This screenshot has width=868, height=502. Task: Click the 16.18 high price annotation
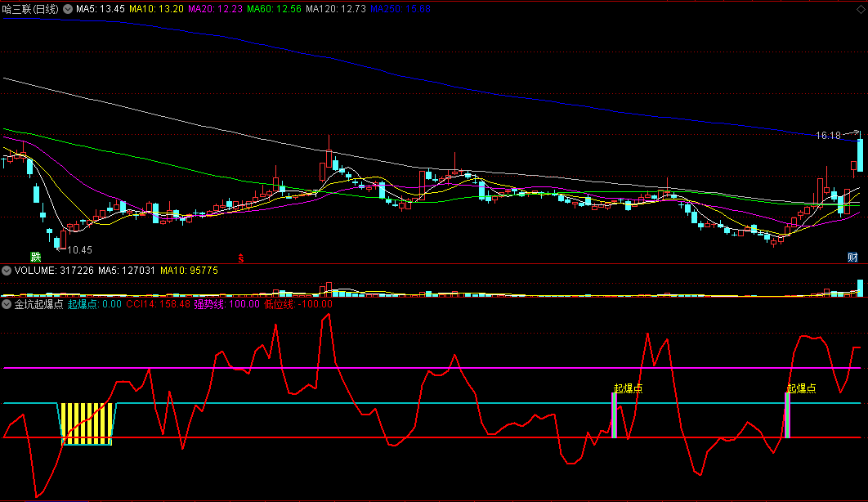coord(828,136)
